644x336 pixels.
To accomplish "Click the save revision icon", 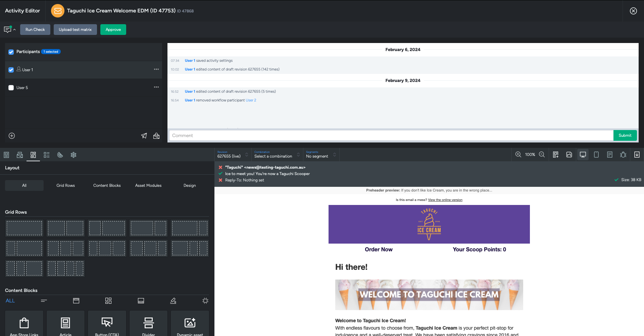I will click(569, 155).
